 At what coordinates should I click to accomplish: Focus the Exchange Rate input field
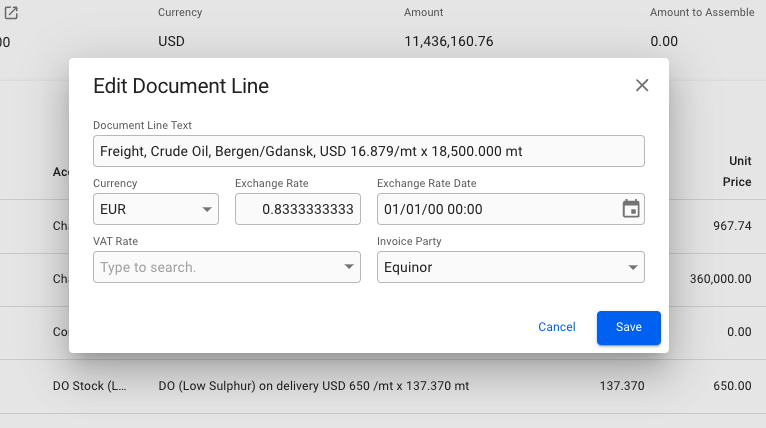297,209
